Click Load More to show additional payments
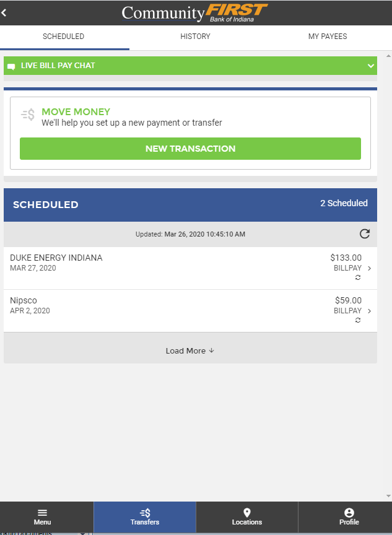The height and width of the screenshot is (535, 392). [x=189, y=350]
